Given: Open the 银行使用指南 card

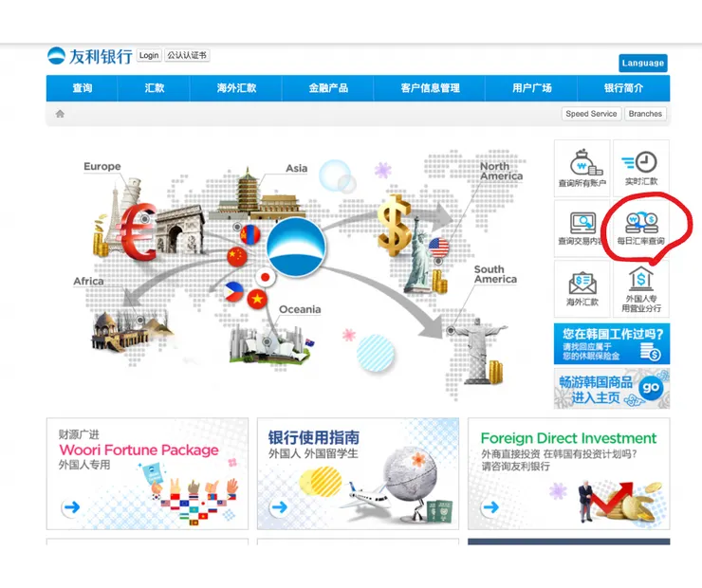Looking at the screenshot, I should 359,473.
